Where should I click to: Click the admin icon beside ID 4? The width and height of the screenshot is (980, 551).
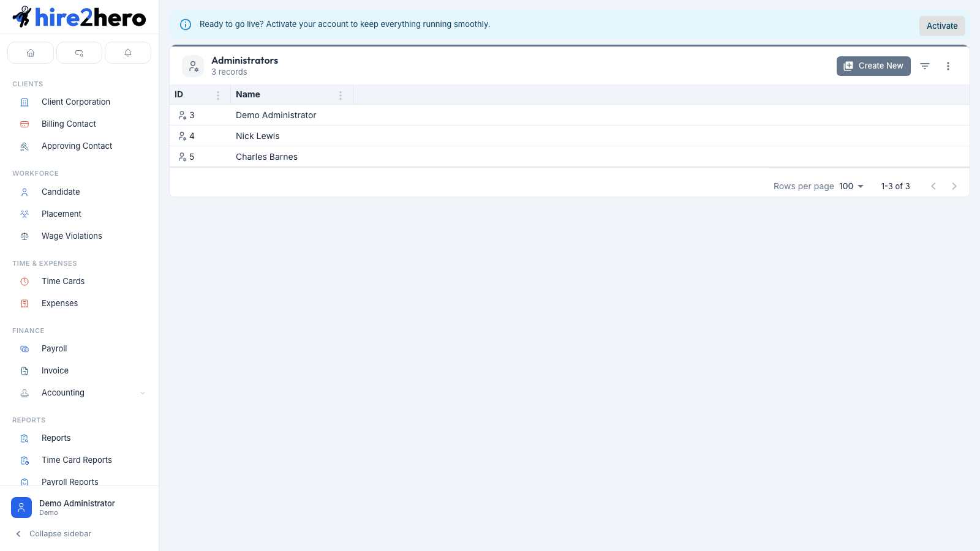pyautogui.click(x=183, y=136)
